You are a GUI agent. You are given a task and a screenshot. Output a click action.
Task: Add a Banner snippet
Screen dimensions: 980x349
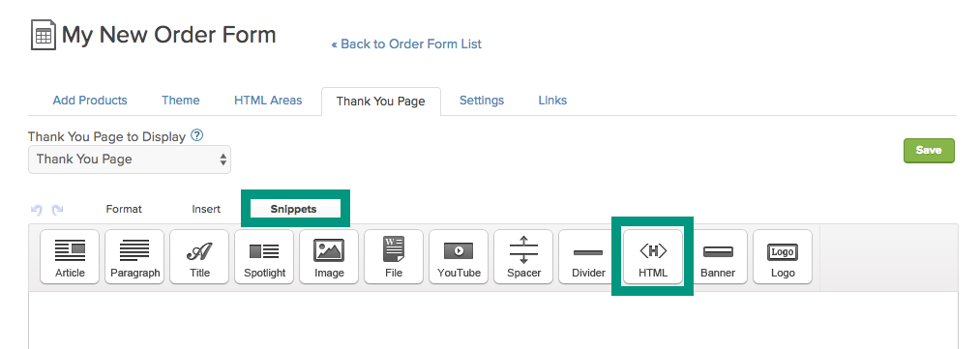point(718,256)
